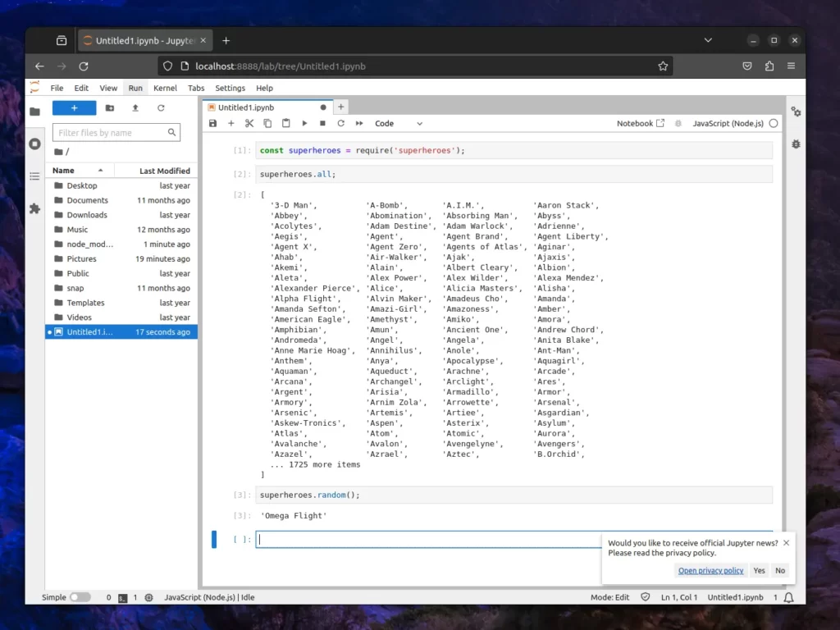The image size is (840, 630).
Task: Sort files by Name column
Action: pos(80,171)
